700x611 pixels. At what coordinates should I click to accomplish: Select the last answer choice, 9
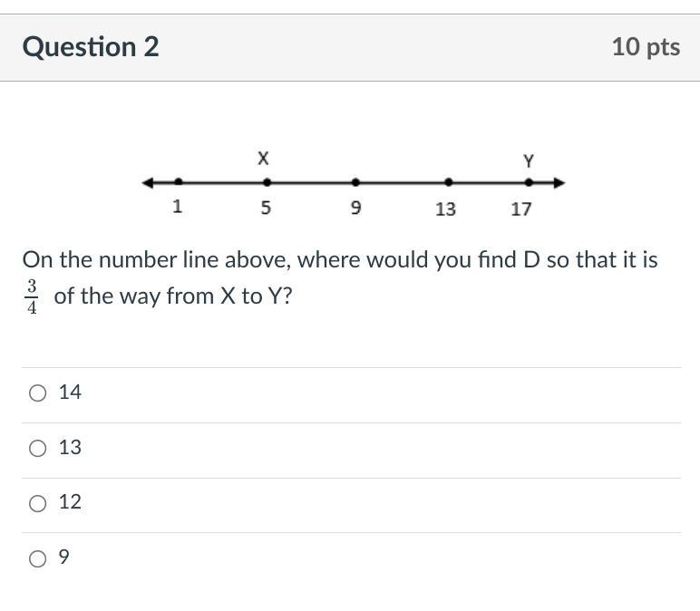37,558
